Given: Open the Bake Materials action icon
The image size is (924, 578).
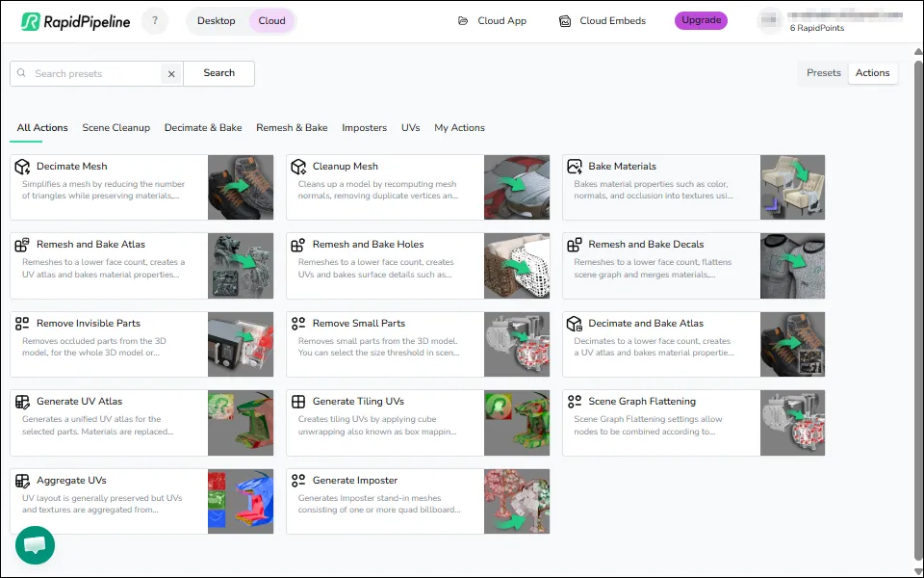Looking at the screenshot, I should coord(575,165).
